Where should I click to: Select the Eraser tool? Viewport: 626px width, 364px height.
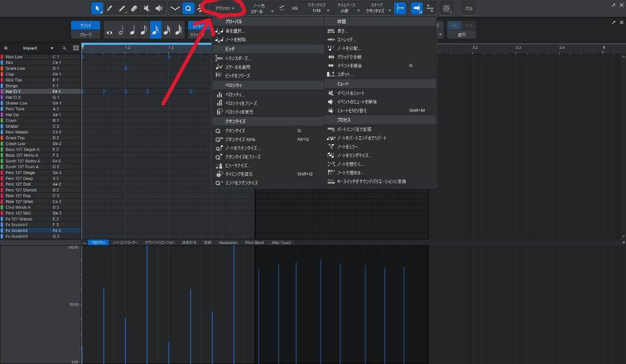[x=134, y=8]
